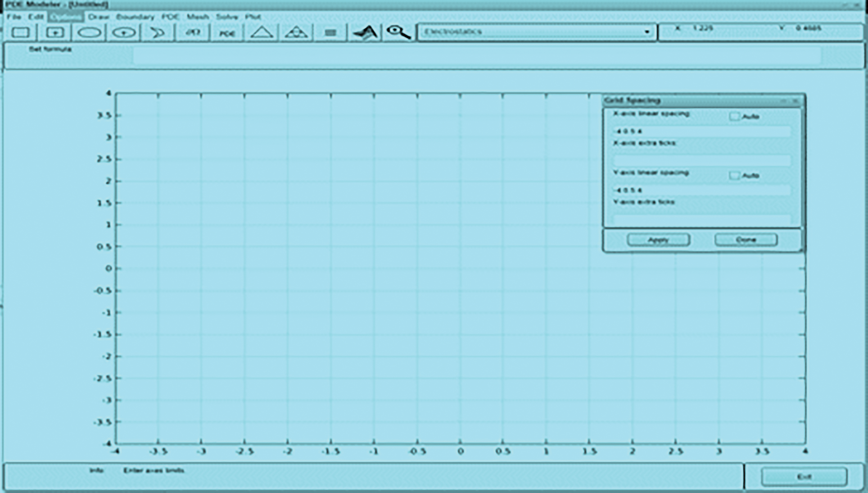Click the 3D plot solution icon
The image size is (868, 493).
[x=365, y=32]
